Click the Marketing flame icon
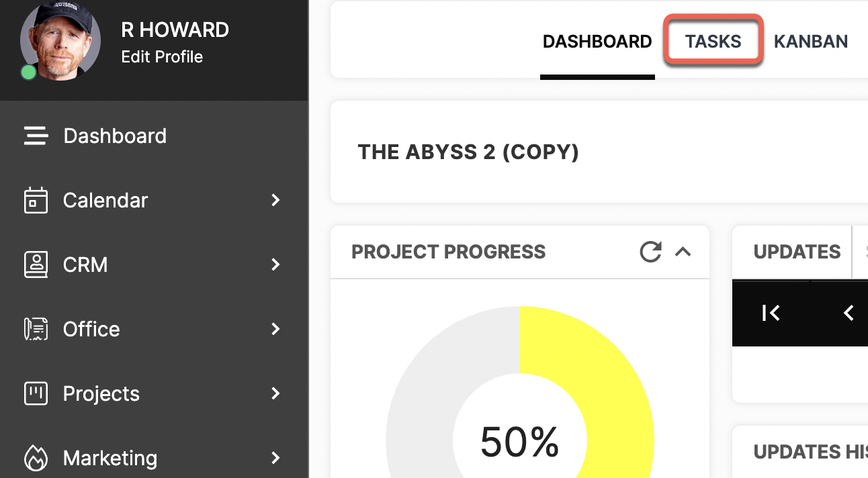This screenshot has width=868, height=478. click(36, 458)
